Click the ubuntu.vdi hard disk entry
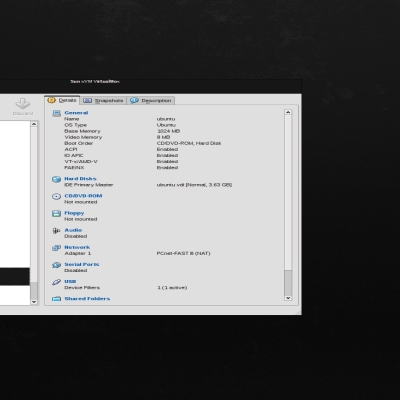This screenshot has height=400, width=400. tap(194, 185)
